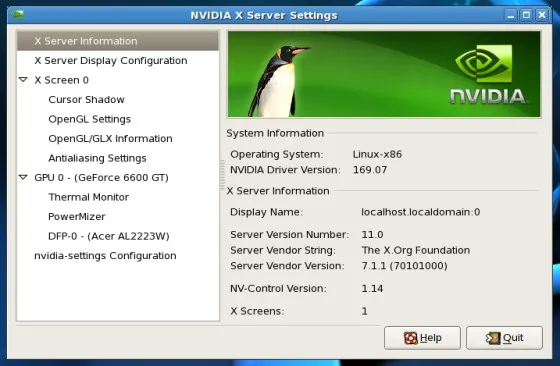The image size is (560, 366).
Task: Click the NV-Control Version value 1.14
Action: point(372,289)
